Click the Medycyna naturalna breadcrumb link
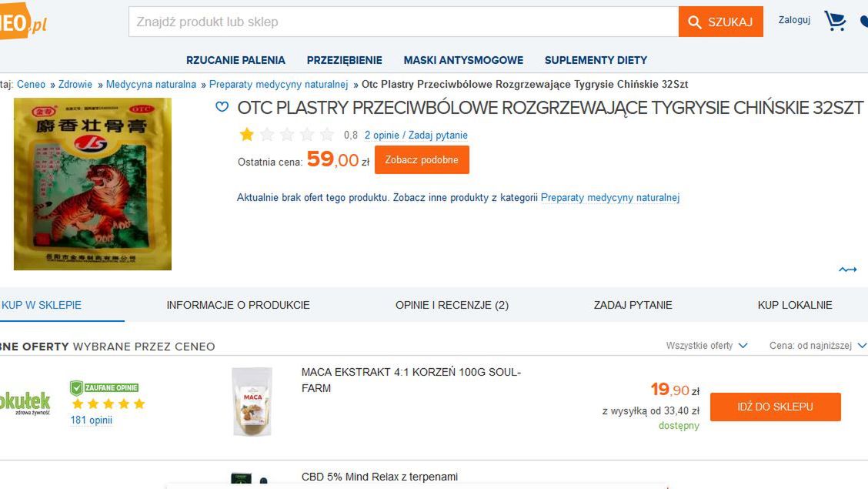The width and height of the screenshot is (868, 489). coord(151,85)
